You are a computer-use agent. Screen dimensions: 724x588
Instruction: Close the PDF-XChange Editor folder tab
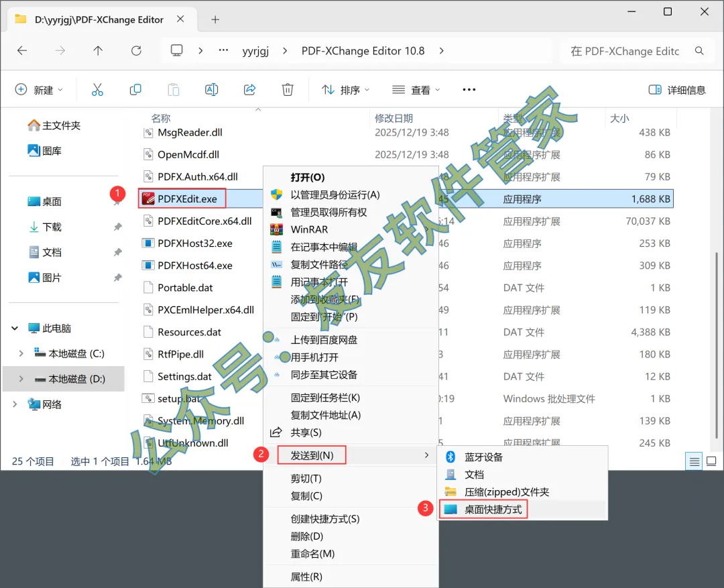point(180,19)
